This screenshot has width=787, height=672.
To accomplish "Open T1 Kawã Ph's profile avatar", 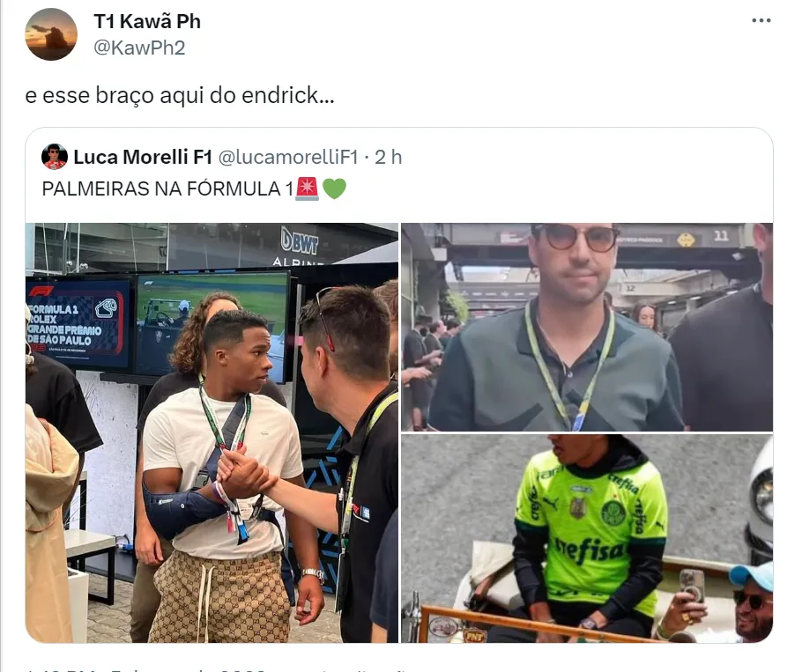I will pos(51,34).
